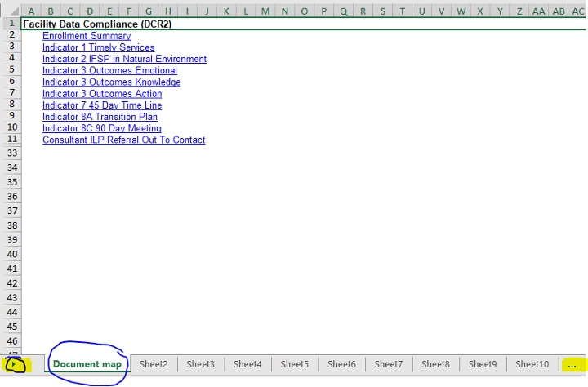Open Indicator 3 Outcomes Knowledge link
The height and width of the screenshot is (387, 588).
pos(111,82)
